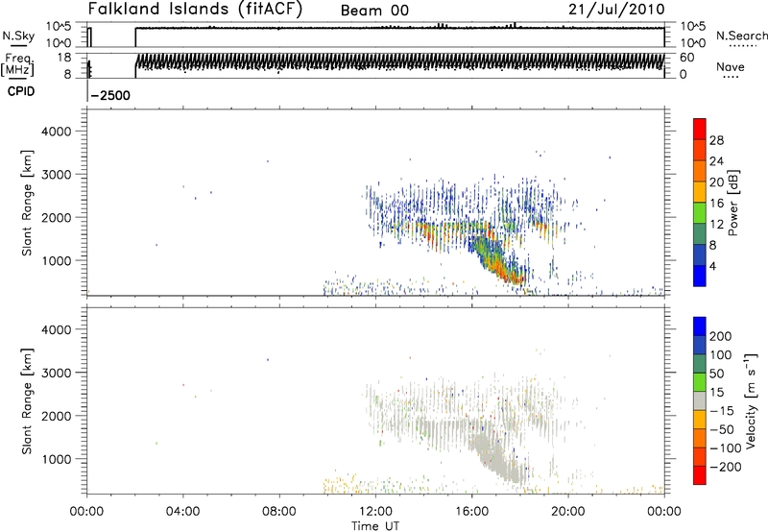Click the red segment of the power color bar

[x=700, y=129]
